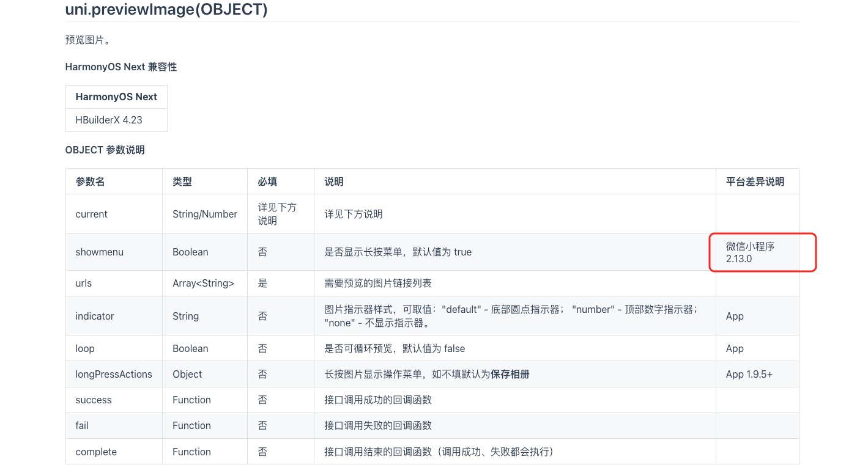
Task: Click the String/Number type cell
Action: [205, 214]
